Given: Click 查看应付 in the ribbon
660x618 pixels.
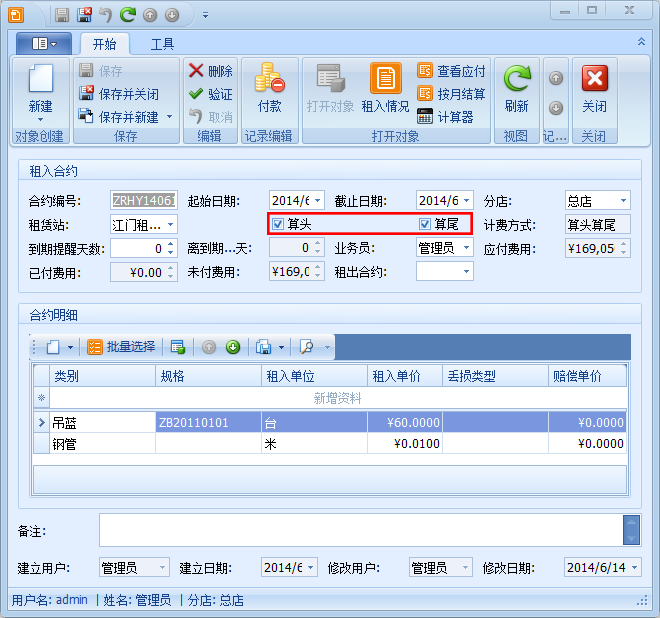Looking at the screenshot, I should [451, 71].
